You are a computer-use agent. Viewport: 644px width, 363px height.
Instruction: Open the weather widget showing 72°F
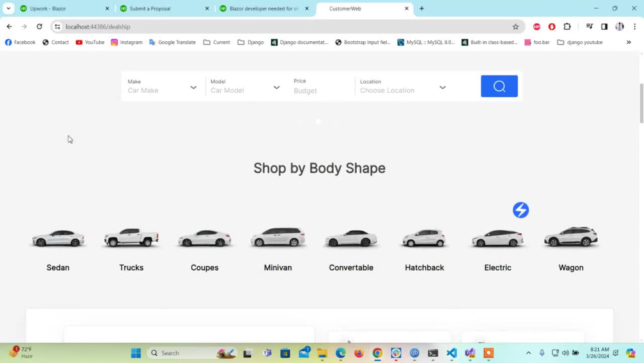click(21, 353)
